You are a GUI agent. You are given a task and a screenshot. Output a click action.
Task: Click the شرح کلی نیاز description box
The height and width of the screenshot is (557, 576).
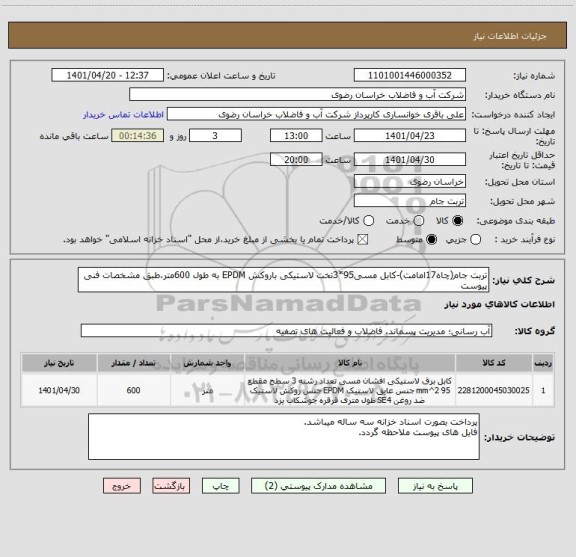point(284,280)
